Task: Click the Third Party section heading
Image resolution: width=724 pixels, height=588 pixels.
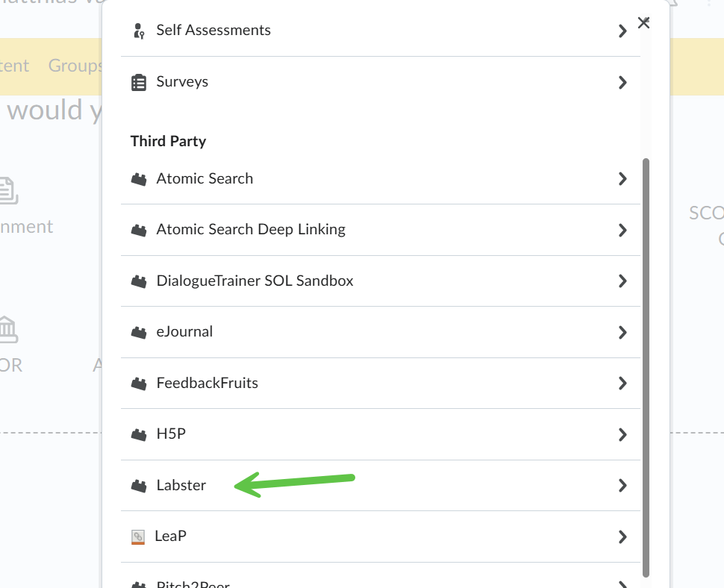Action: [x=168, y=141]
